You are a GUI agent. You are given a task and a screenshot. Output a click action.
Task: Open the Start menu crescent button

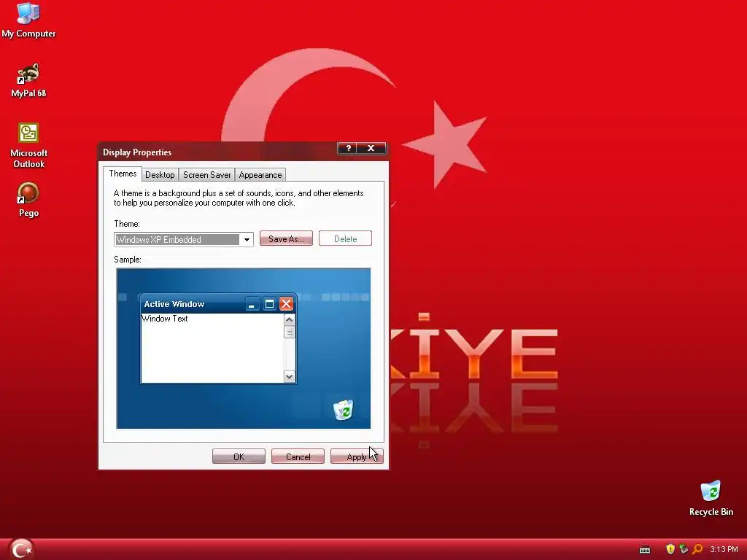pos(21,549)
